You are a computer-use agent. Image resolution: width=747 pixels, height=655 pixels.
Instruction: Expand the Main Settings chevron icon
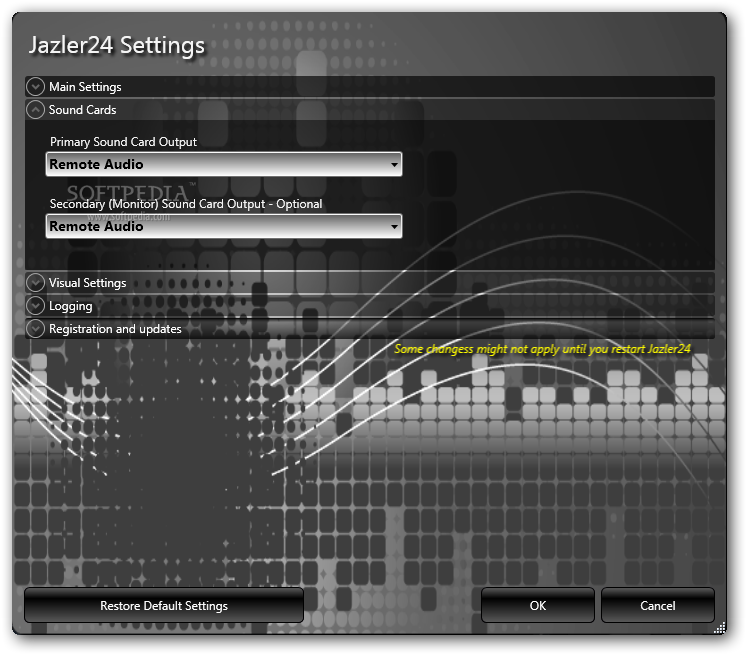(35, 87)
